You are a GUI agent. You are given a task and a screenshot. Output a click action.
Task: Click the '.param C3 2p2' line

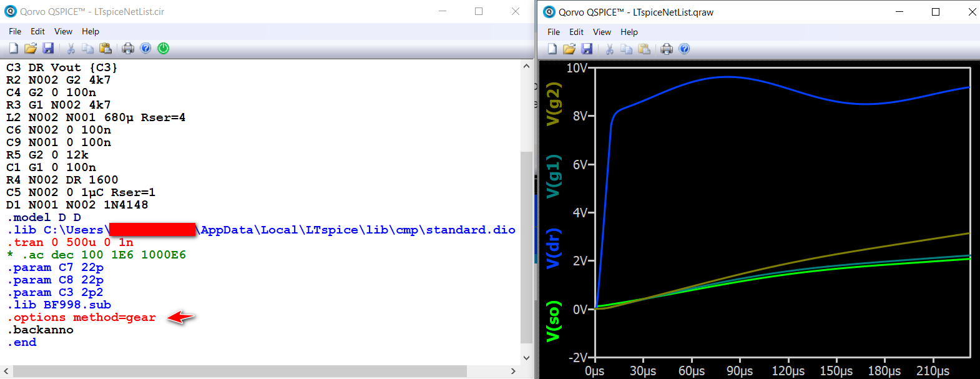[55, 292]
